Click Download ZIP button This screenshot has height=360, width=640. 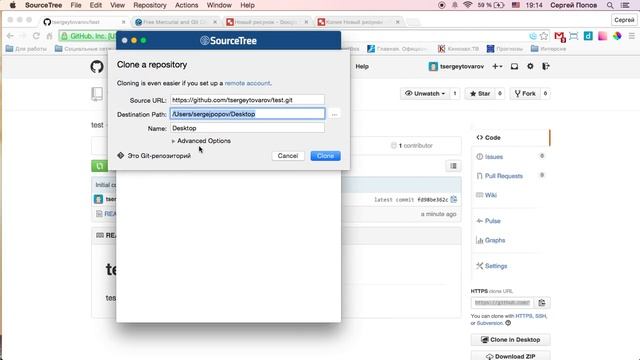510,356
